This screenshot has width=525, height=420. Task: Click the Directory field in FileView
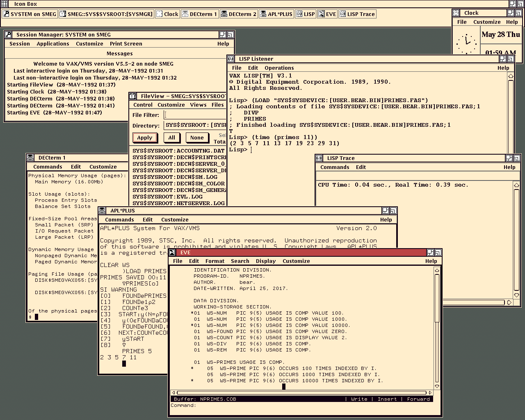[x=195, y=125]
